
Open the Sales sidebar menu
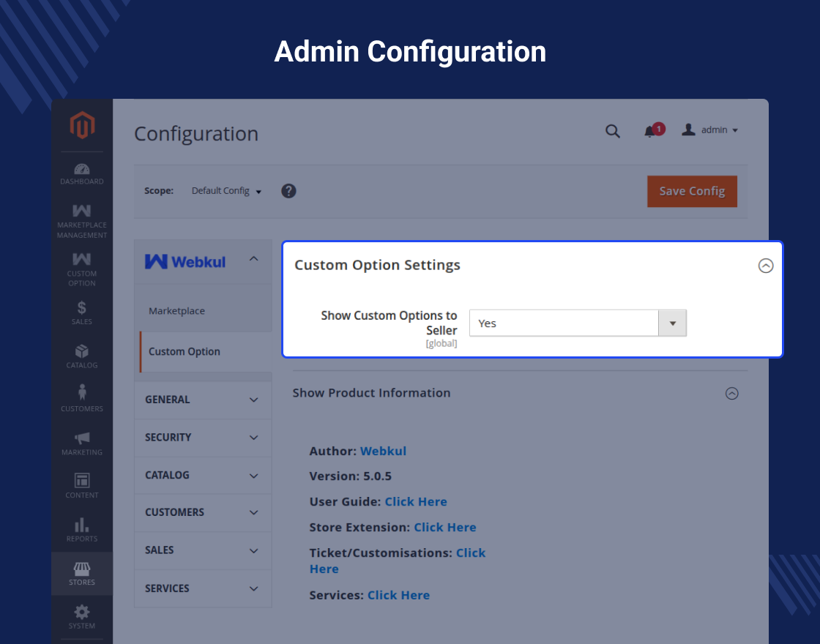pyautogui.click(x=81, y=313)
